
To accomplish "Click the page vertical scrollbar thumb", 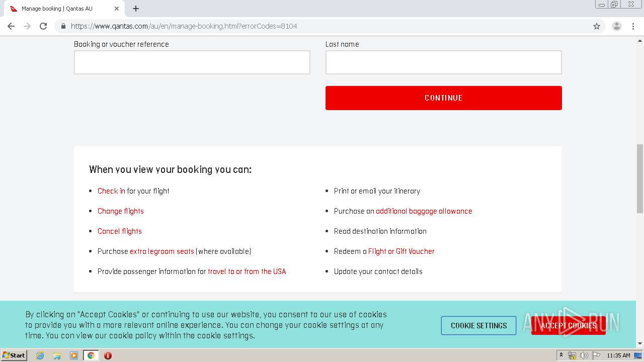I will tap(640, 178).
